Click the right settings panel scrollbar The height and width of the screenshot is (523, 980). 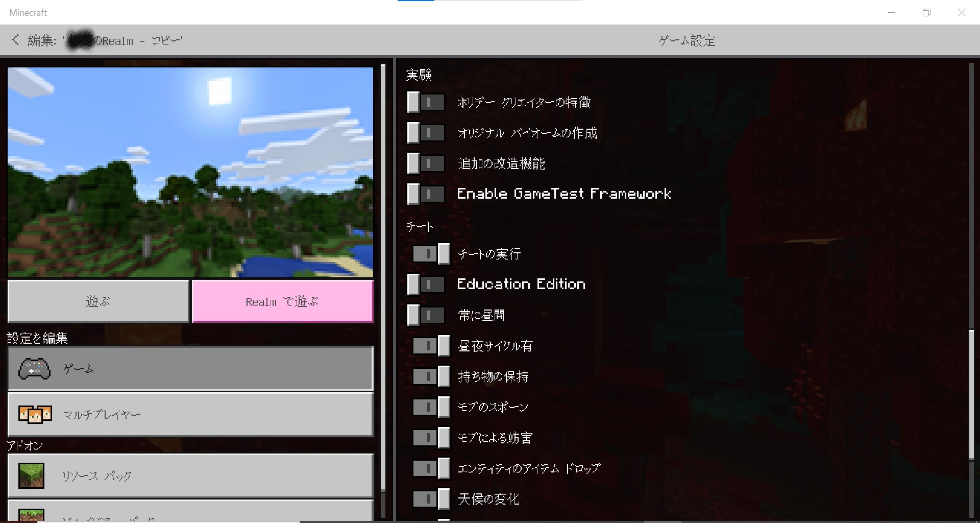coord(971,394)
